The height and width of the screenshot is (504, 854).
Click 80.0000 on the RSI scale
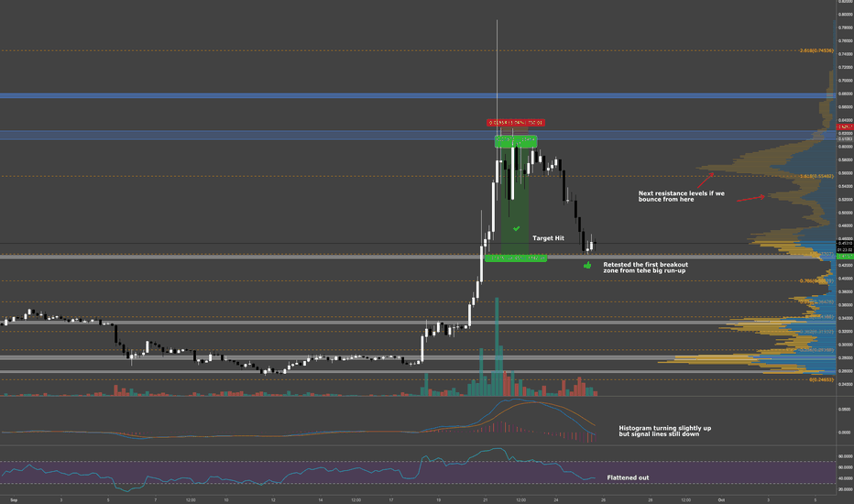tap(845, 456)
